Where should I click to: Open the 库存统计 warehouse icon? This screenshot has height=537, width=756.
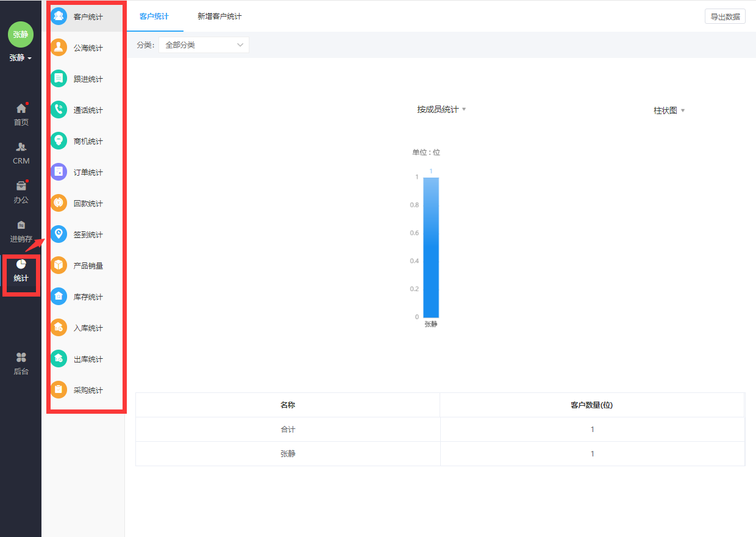59,297
